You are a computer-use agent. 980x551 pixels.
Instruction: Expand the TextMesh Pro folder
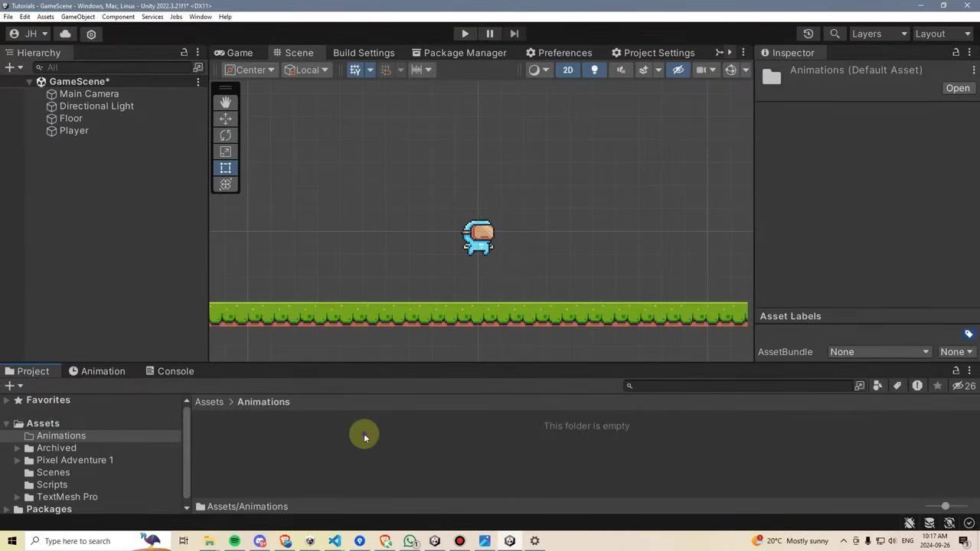click(x=18, y=497)
